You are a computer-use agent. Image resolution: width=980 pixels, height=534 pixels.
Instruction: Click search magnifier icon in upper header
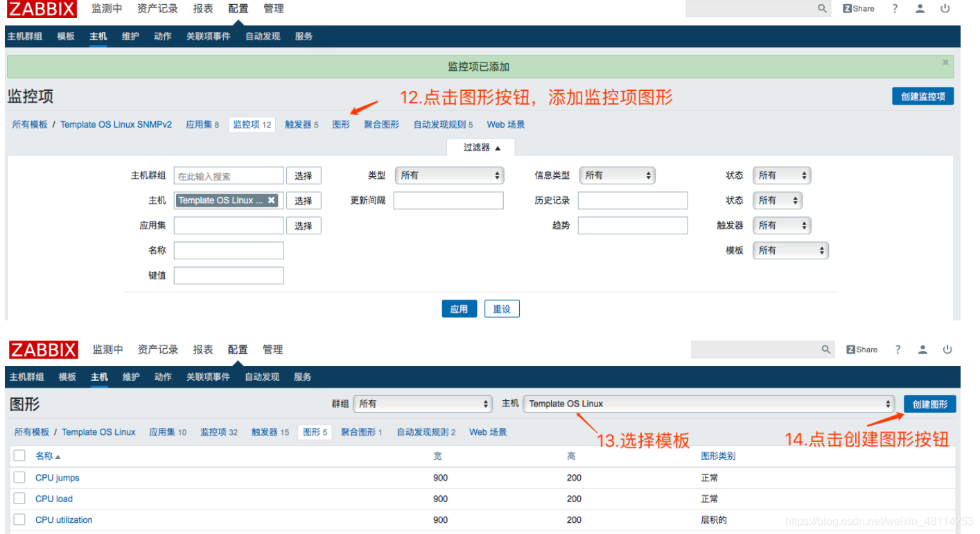pos(823,8)
